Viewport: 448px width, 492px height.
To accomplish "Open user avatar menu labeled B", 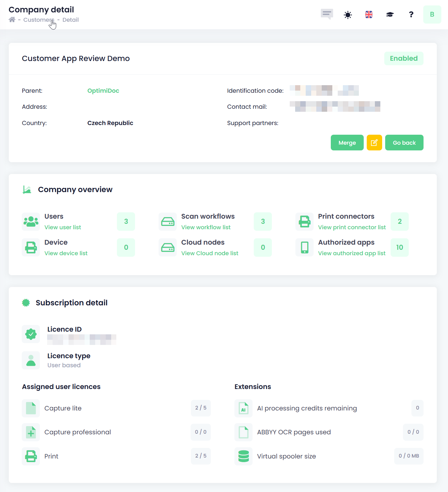I will [432, 14].
